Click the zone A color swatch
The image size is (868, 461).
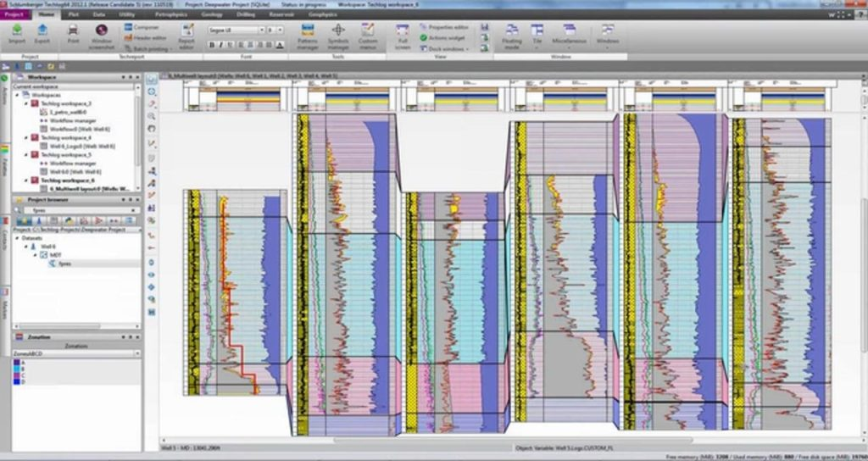(x=17, y=363)
